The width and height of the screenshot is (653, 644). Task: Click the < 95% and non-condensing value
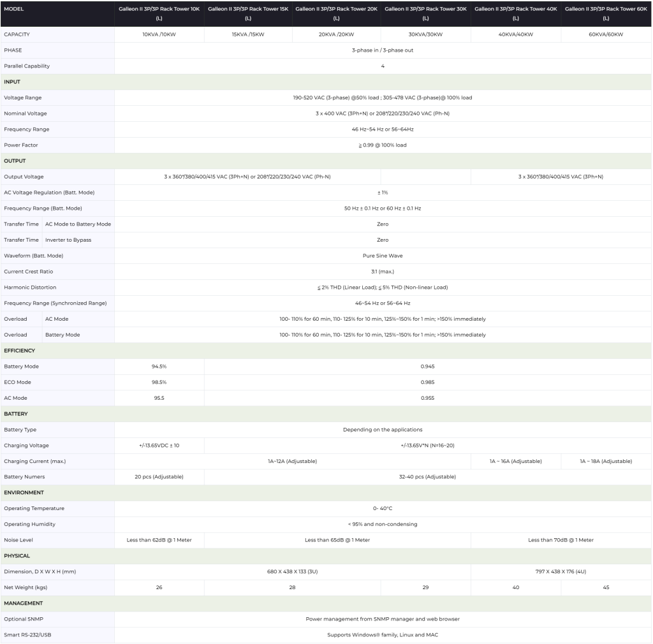pos(383,525)
